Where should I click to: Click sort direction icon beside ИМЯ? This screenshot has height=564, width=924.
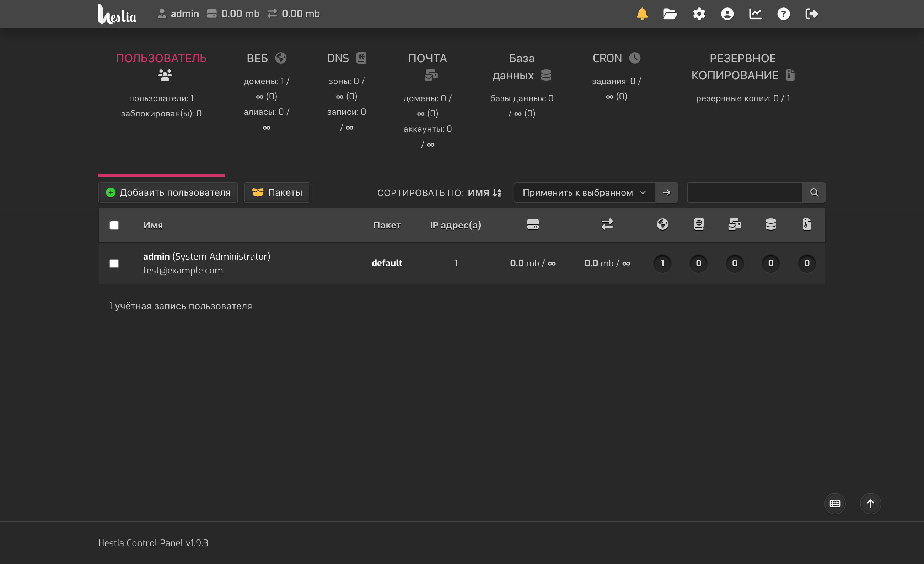click(497, 192)
